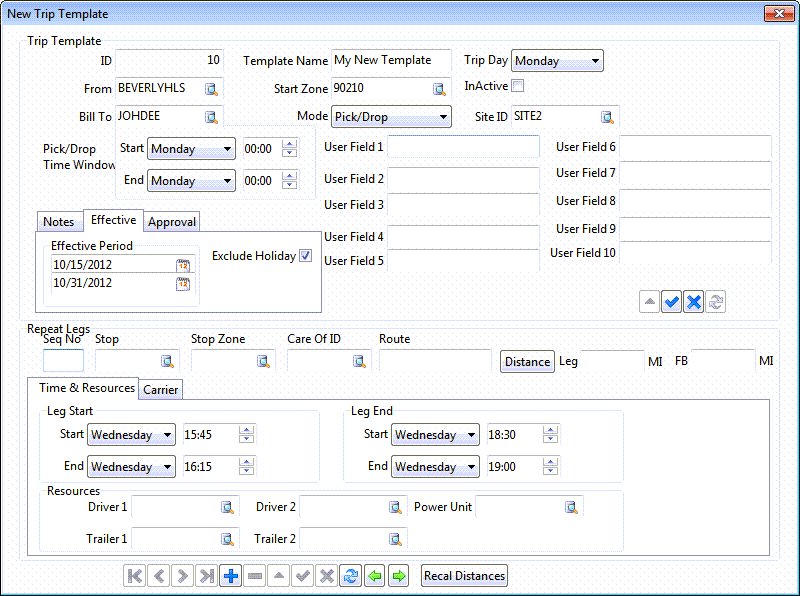Click the Distance button
The height and width of the screenshot is (596, 800).
click(x=527, y=362)
